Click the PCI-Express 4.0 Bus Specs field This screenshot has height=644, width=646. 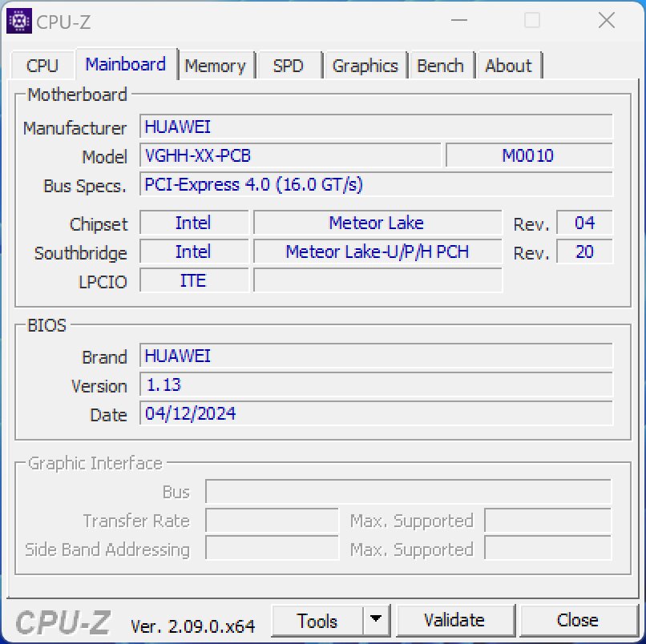[376, 184]
